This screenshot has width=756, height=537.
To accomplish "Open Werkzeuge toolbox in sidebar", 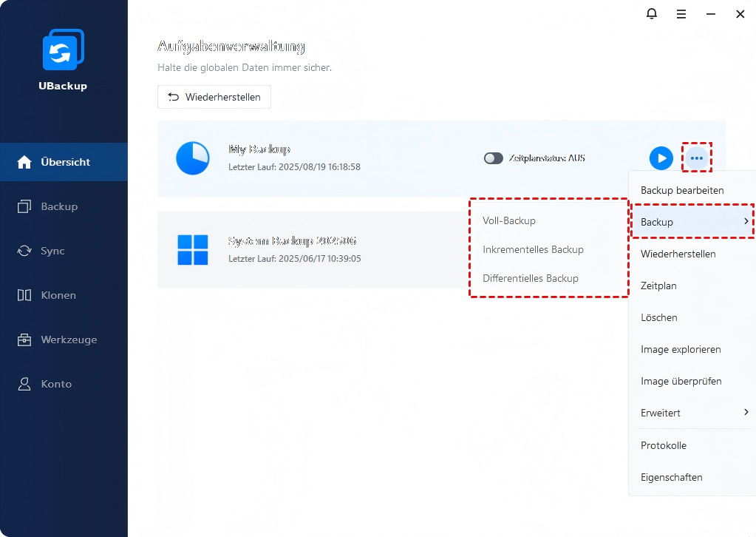I will [68, 340].
